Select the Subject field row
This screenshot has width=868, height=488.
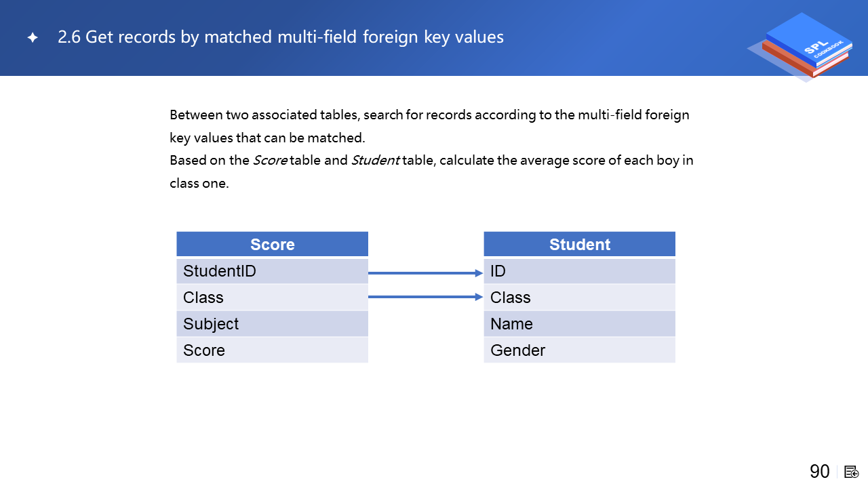click(x=272, y=324)
